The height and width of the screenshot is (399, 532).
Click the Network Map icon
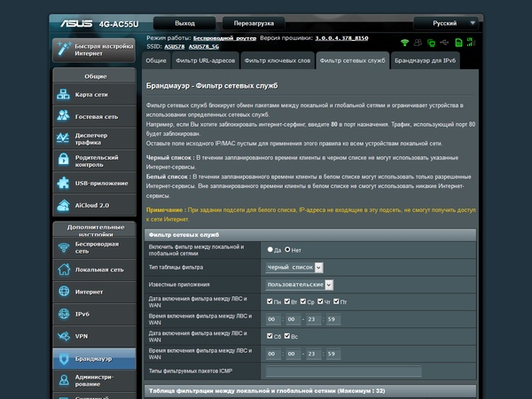tap(64, 94)
